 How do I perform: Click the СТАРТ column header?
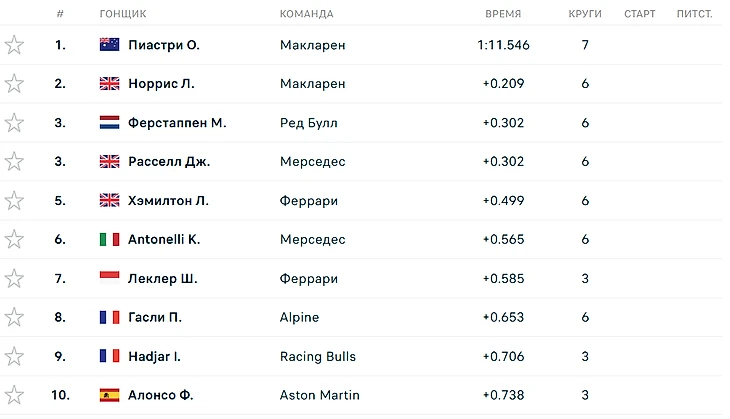pos(640,14)
